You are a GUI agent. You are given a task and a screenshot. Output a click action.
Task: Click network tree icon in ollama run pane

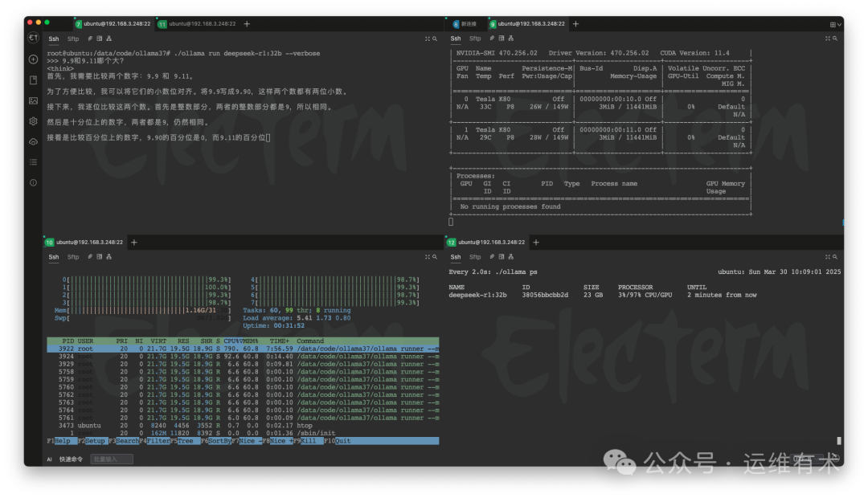(109, 39)
